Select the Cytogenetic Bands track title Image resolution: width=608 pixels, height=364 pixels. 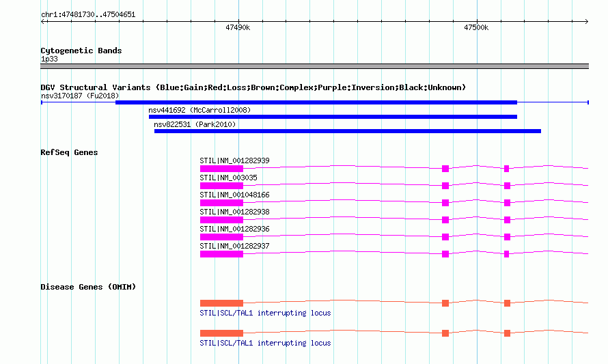81,51
